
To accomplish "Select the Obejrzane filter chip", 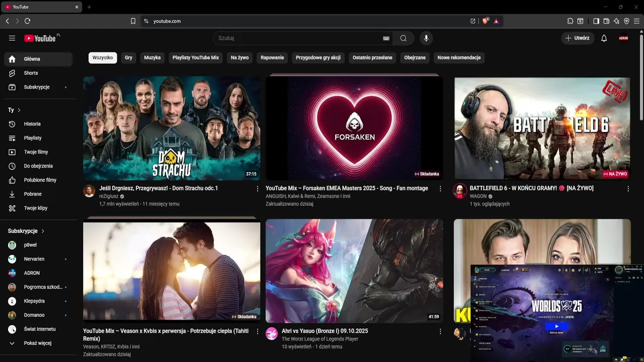I will (415, 58).
